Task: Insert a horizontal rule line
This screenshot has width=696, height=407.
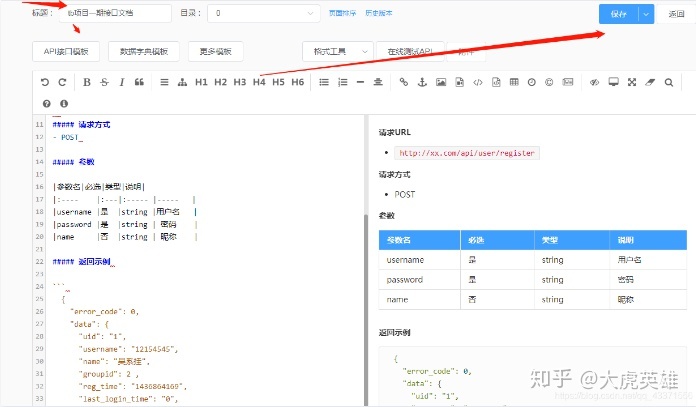Action: [360, 82]
